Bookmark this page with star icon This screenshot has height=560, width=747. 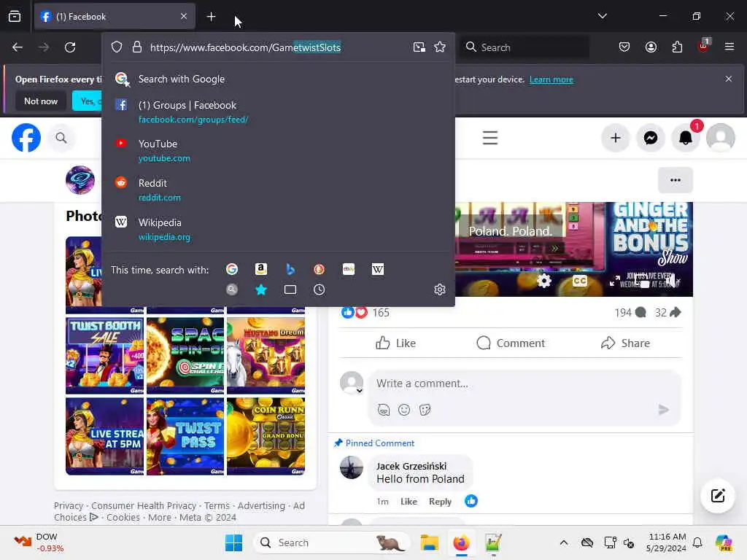[440, 47]
